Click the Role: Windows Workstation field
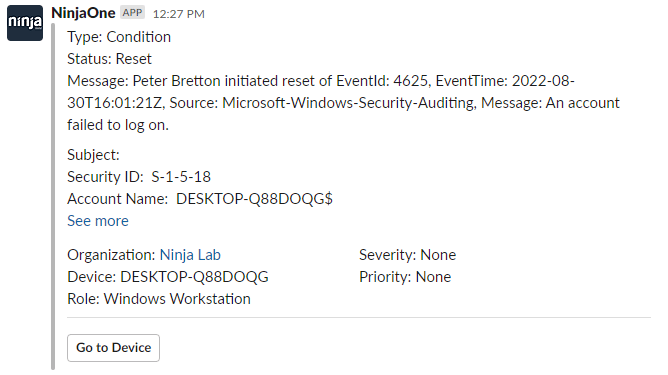The height and width of the screenshot is (375, 668). [x=159, y=299]
